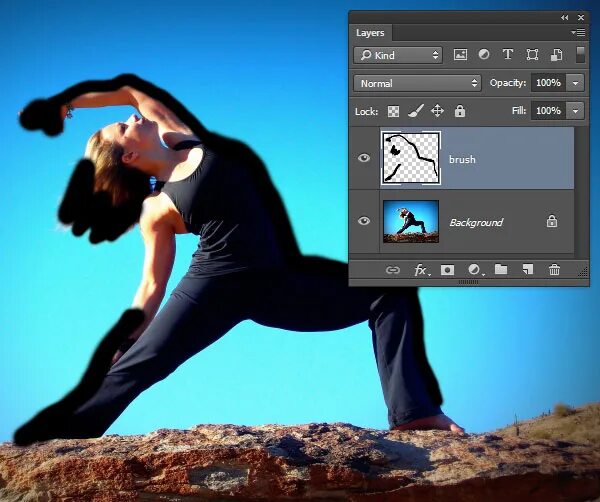The height and width of the screenshot is (502, 600).
Task: Open the Layers panel flyout menu
Action: 579,33
